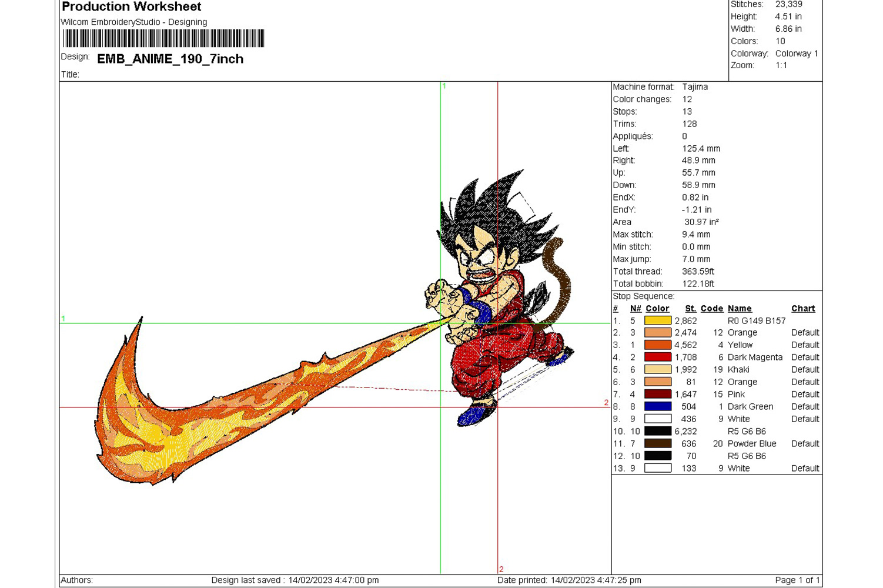Click the Color column header
Viewport: 883px width, 588px height.
(x=657, y=309)
